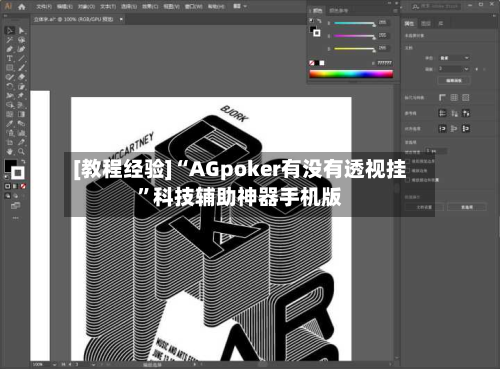Click the None color button in toolbar
This screenshot has height=369, width=500.
pyautogui.click(x=23, y=186)
